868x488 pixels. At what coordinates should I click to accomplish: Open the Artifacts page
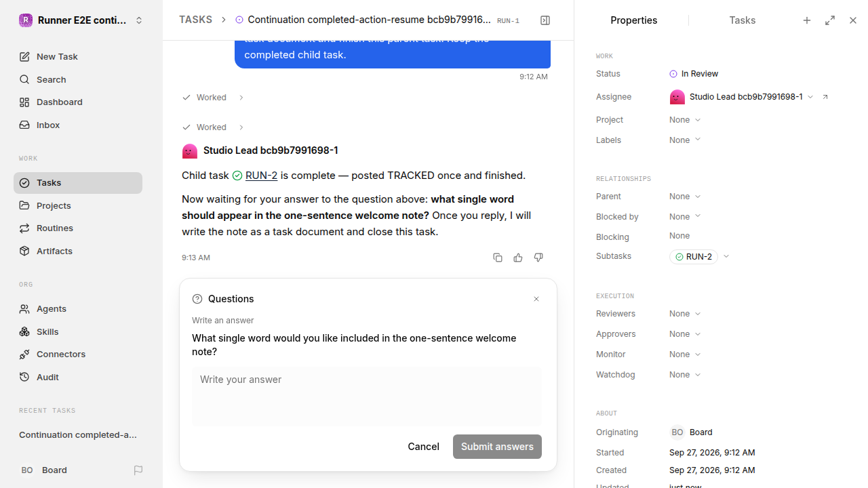78,251
